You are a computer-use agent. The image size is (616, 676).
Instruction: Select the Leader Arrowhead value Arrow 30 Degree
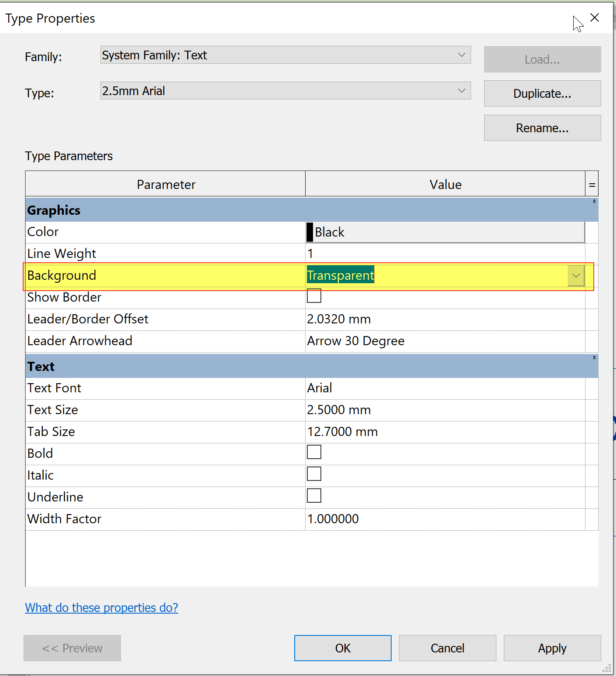tap(445, 341)
